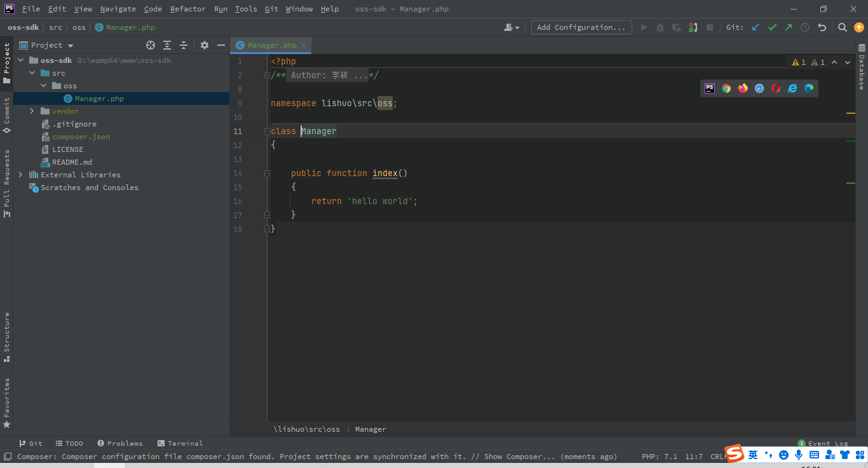868x468 pixels.
Task: Open preview in built-in PhpStorm browser
Action: [710, 88]
